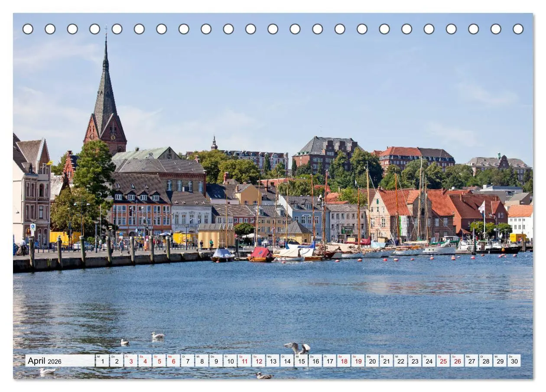Choose day 24 in the calendar strip
The width and height of the screenshot is (546, 392).
(x=429, y=361)
